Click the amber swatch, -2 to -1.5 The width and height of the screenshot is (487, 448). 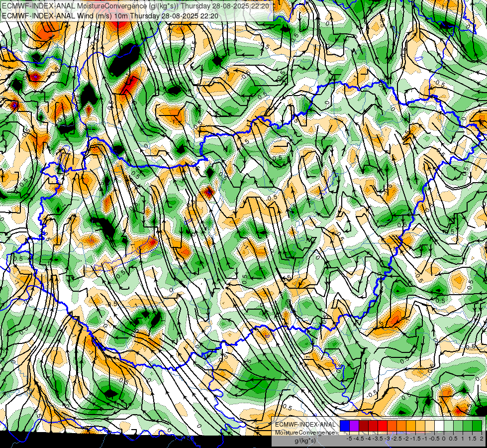click(411, 426)
